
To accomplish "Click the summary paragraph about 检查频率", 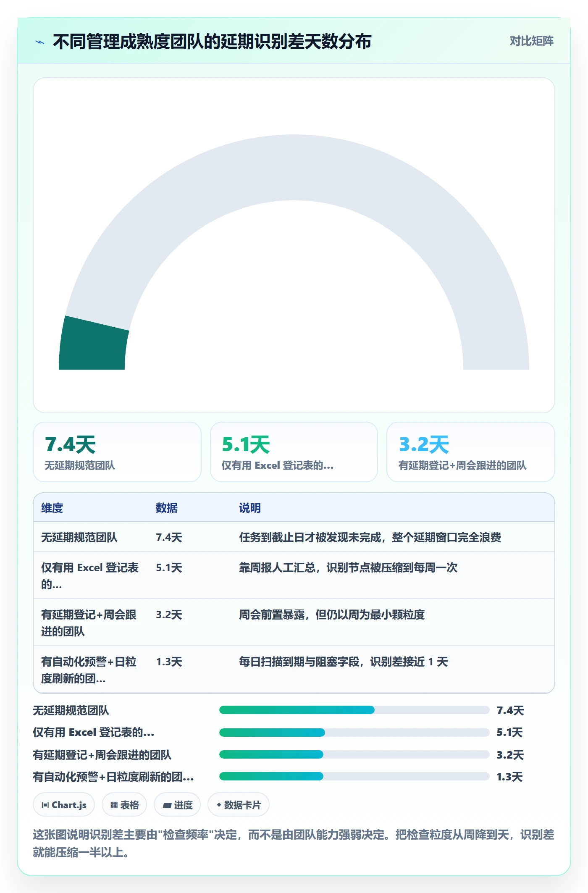I will coord(294,843).
